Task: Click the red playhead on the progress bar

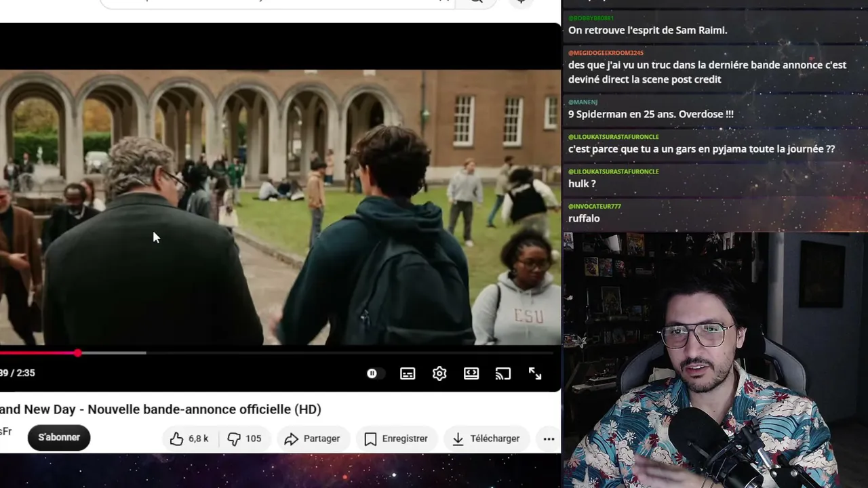Action: click(78, 353)
